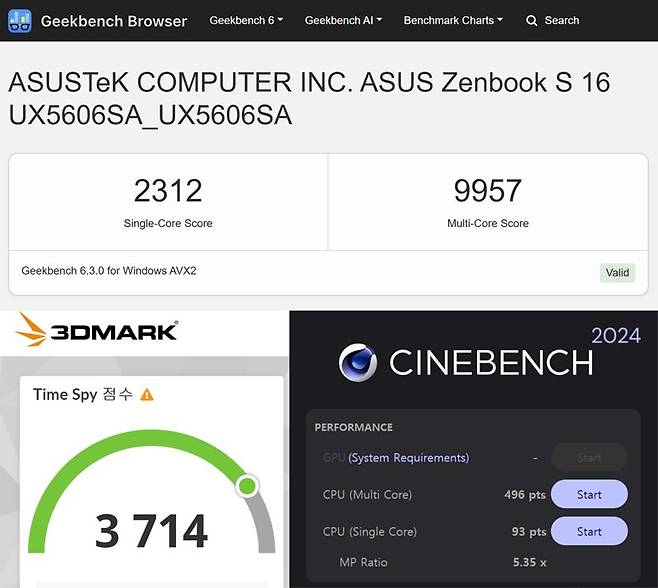Image resolution: width=658 pixels, height=588 pixels.
Task: Click the 3 714 Time Spy score
Action: [151, 531]
